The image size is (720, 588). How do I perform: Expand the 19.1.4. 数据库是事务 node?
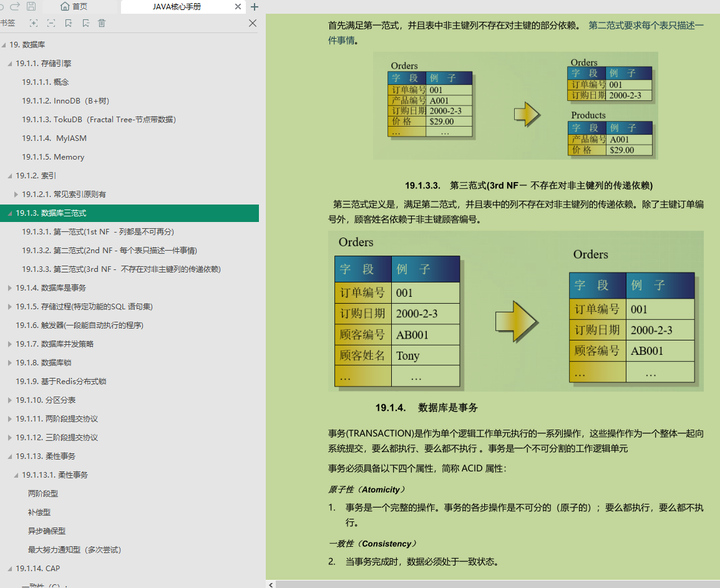pos(10,288)
